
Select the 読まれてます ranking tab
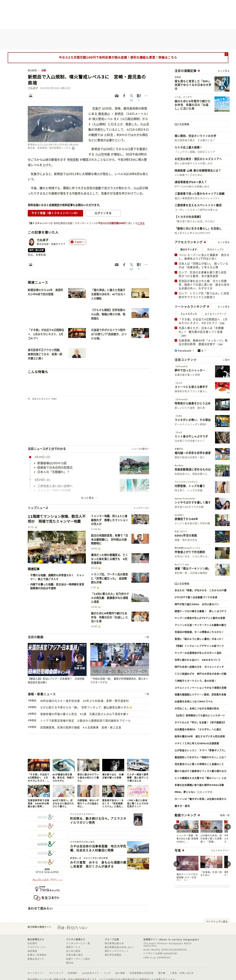click(188, 250)
